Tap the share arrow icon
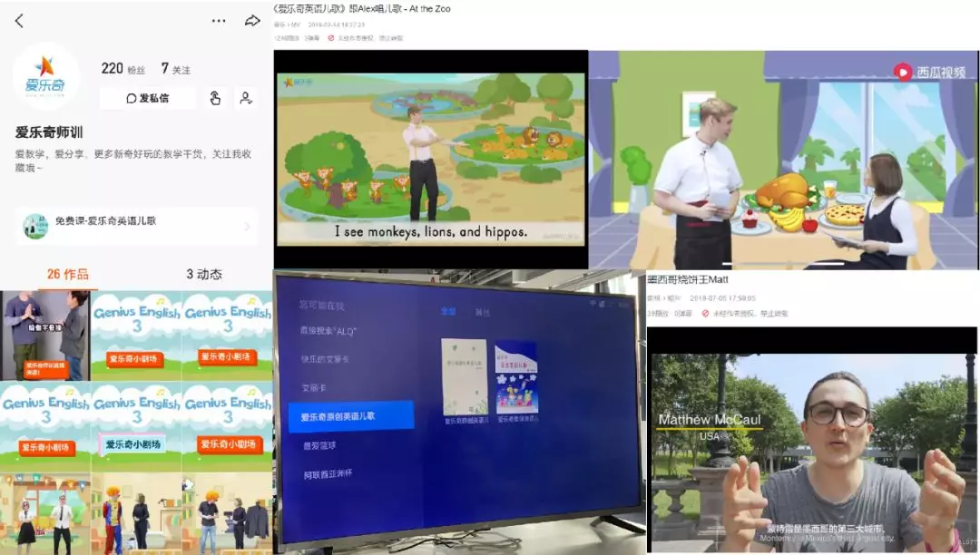Viewport: 980px width, 555px height. [x=252, y=21]
